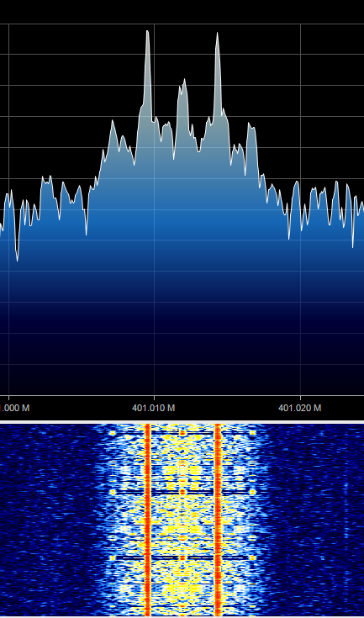The width and height of the screenshot is (364, 618).
Task: Click the white divider between spectrum and waterfall
Action: (182, 422)
